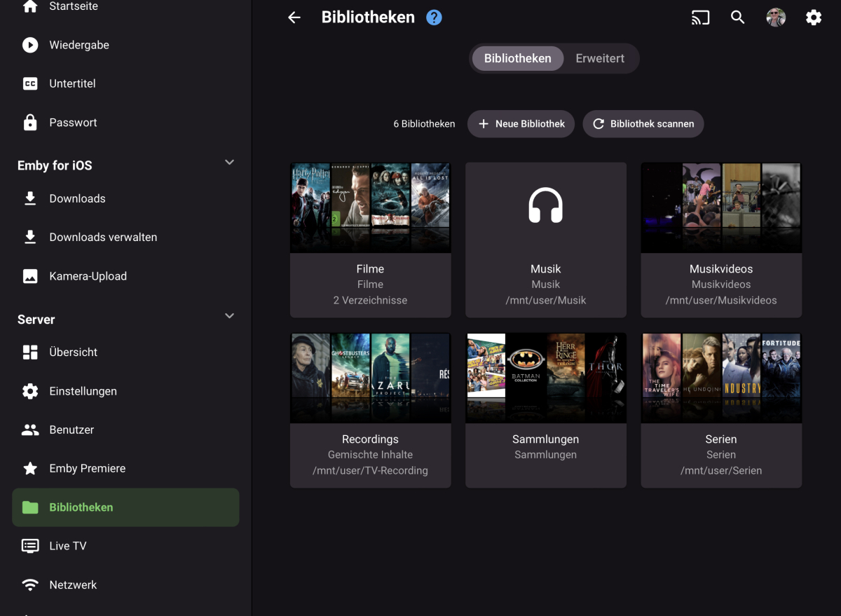Viewport: 841px width, 616px height.
Task: Select Live TV in sidebar
Action: click(68, 546)
